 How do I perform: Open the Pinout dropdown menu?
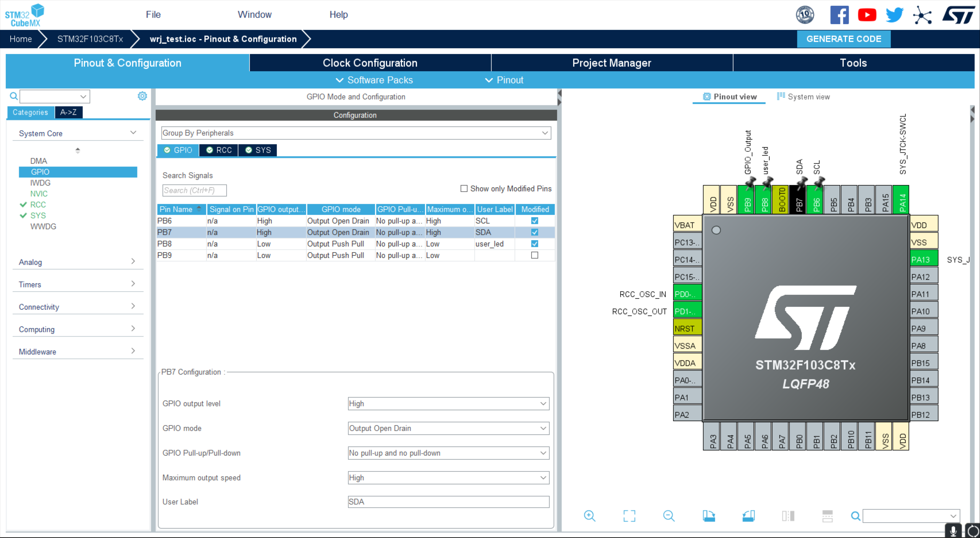click(504, 80)
